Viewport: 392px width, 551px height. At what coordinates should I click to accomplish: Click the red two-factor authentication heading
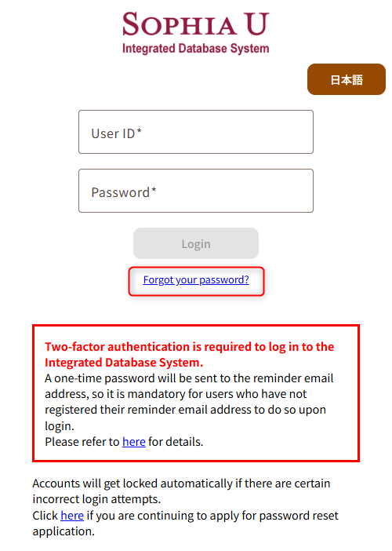[190, 355]
